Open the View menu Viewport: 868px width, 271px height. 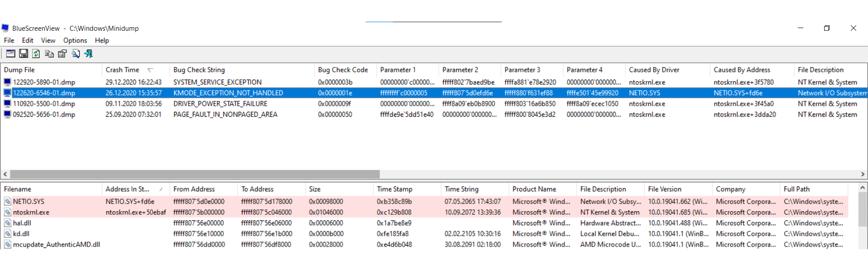(x=48, y=40)
